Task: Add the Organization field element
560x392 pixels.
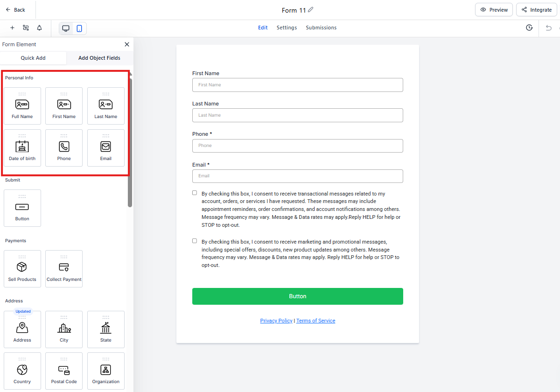Action: (x=106, y=371)
